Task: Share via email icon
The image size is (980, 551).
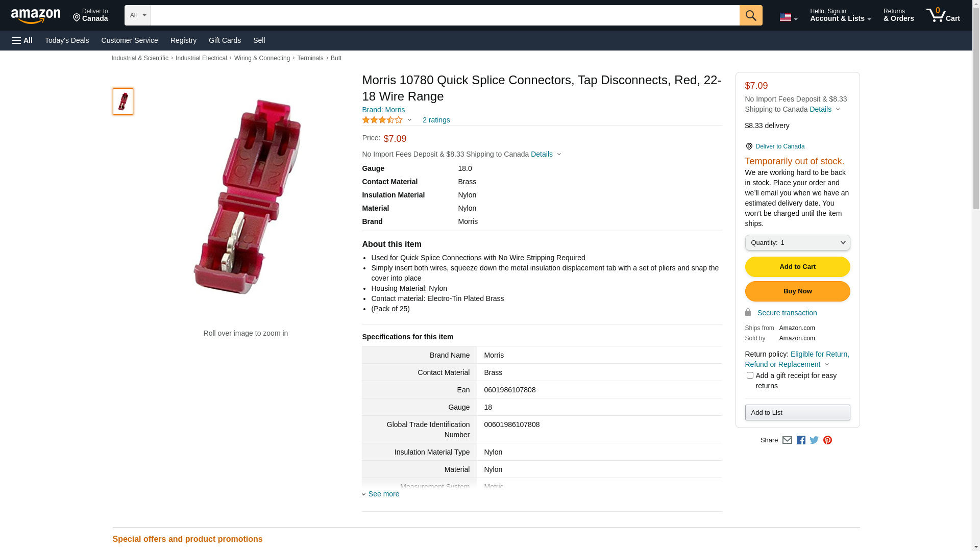Action: pyautogui.click(x=787, y=440)
